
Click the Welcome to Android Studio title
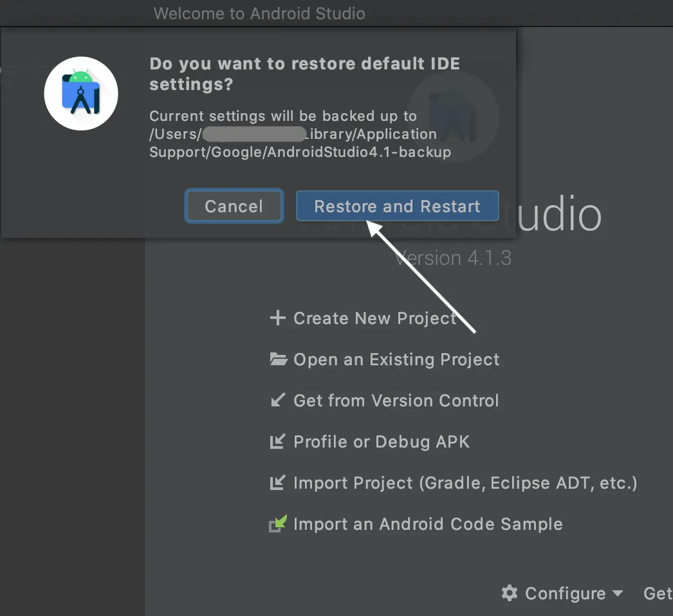[259, 14]
